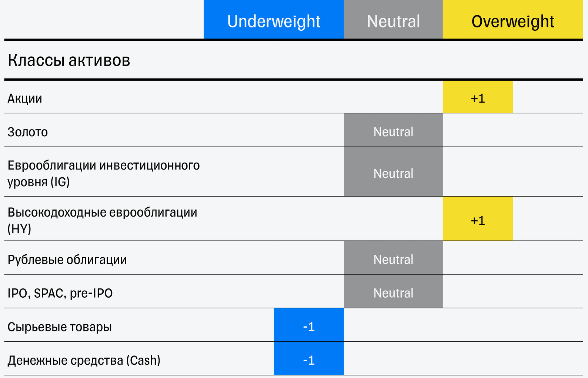Click Еврооблигации инвестиционного уровня (IG) label
The height and width of the screenshot is (378, 588).
(x=103, y=173)
